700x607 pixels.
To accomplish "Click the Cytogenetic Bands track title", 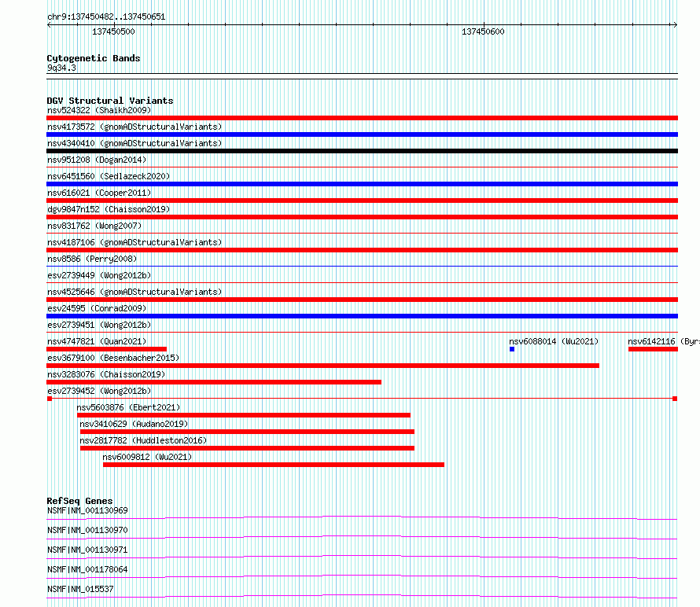I will [x=94, y=58].
